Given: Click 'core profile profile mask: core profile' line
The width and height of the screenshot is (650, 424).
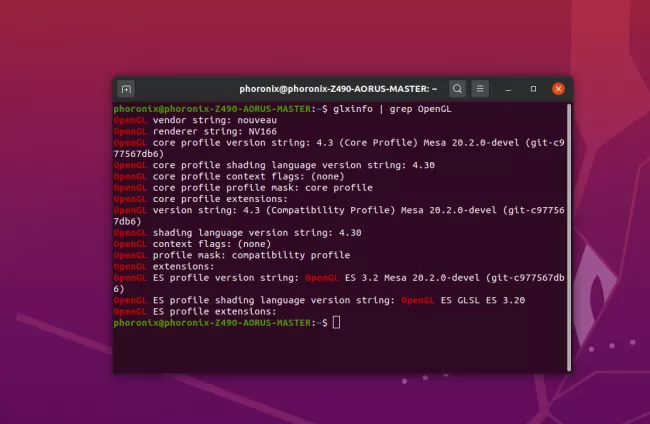Looking at the screenshot, I should pyautogui.click(x=243, y=188).
